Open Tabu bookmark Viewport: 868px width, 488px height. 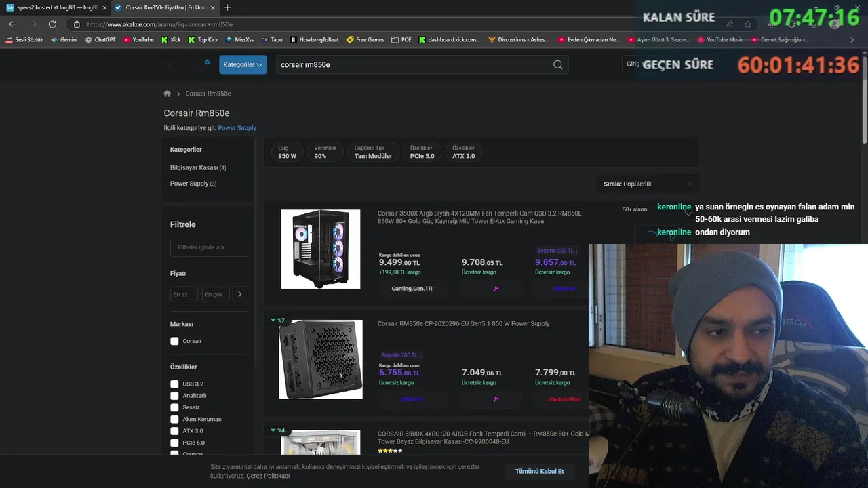pos(272,40)
